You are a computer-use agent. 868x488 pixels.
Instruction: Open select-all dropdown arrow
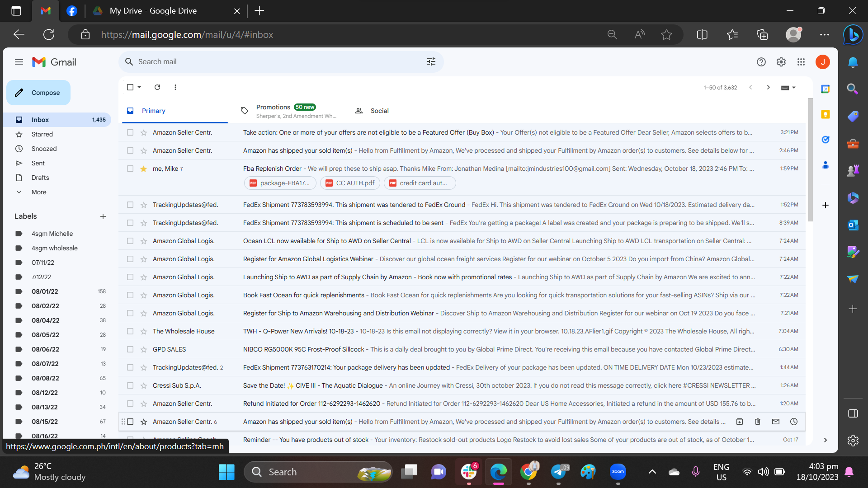click(x=139, y=87)
